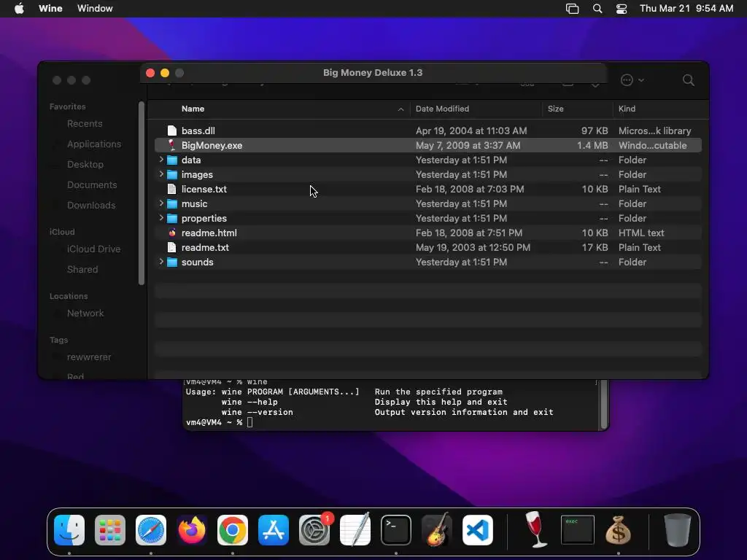Expand the sounds folder
The image size is (747, 560).
pyautogui.click(x=161, y=262)
